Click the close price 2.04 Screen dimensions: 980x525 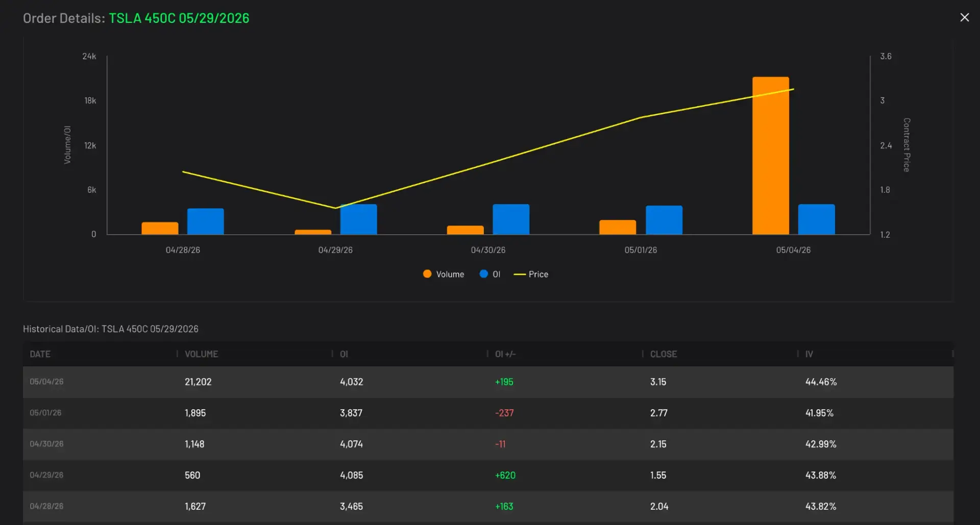[x=659, y=506]
